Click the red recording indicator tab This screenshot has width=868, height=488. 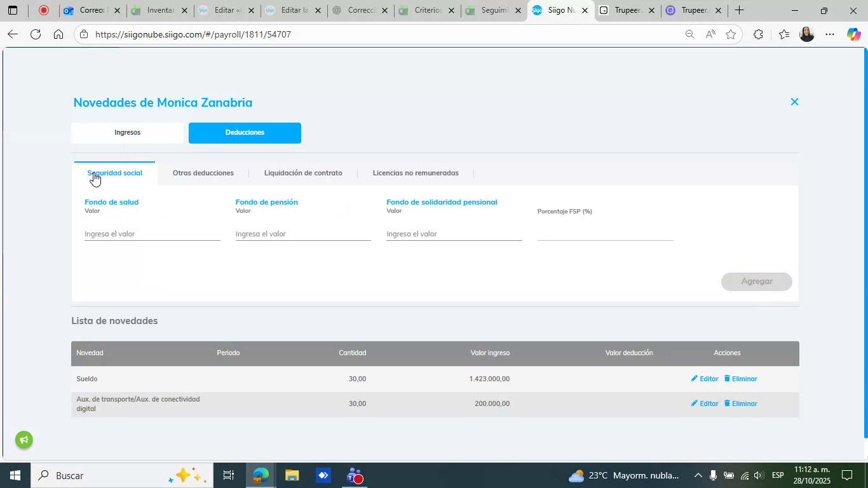click(x=43, y=10)
